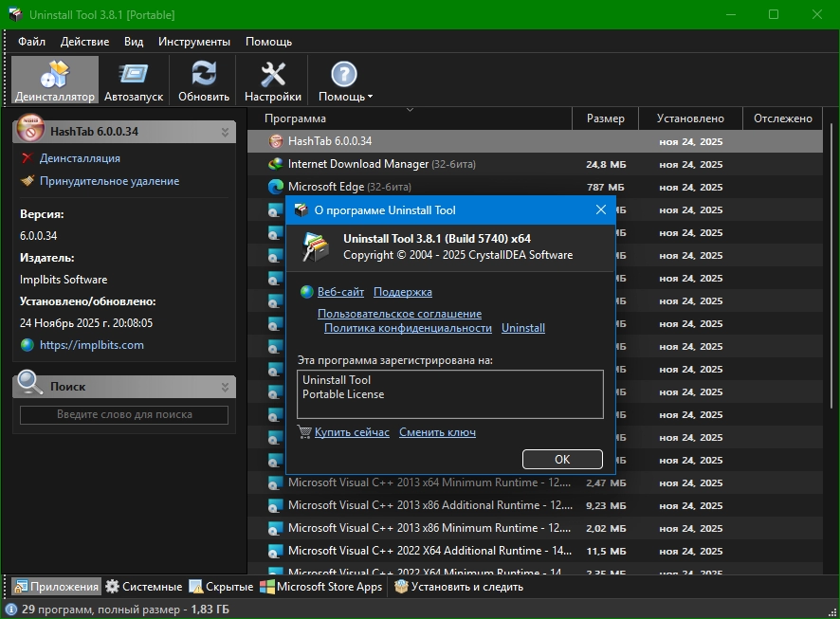The height and width of the screenshot is (619, 840).
Task: Click Принудительное удаление action
Action: coord(109,181)
